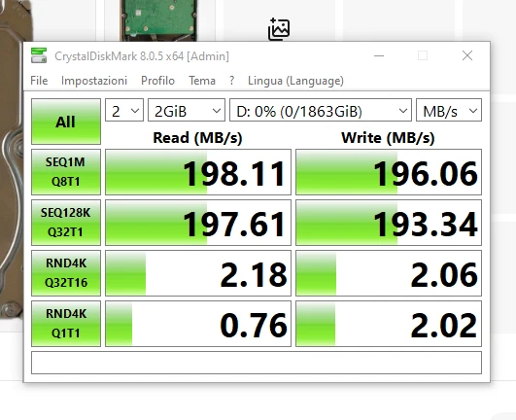Open the ? help menu
This screenshot has width=516, height=420.
231,81
